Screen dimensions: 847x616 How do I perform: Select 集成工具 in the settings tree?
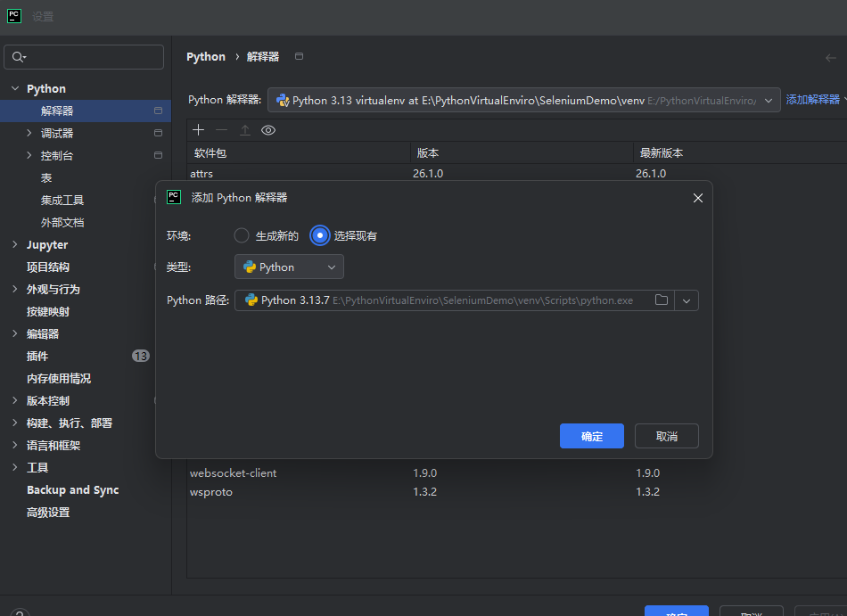point(62,201)
